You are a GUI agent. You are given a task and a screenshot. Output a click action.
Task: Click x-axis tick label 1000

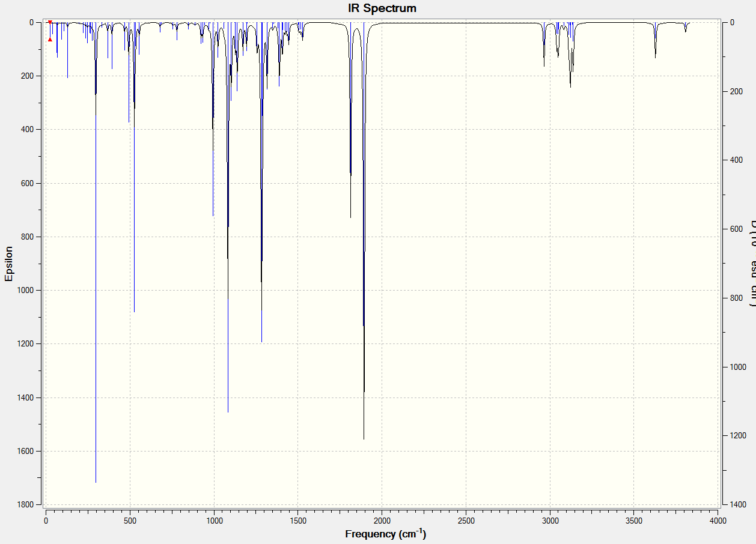(x=214, y=520)
